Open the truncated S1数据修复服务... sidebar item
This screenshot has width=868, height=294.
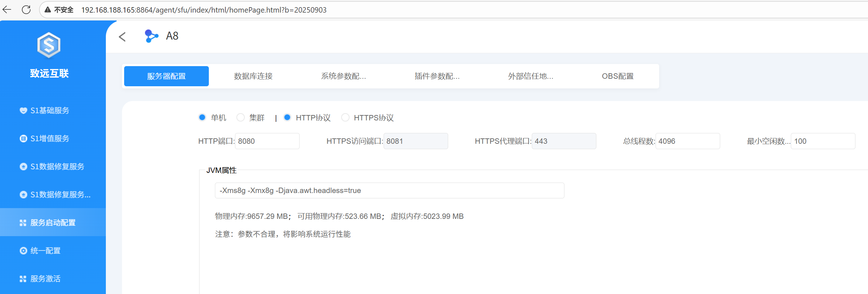(53, 194)
